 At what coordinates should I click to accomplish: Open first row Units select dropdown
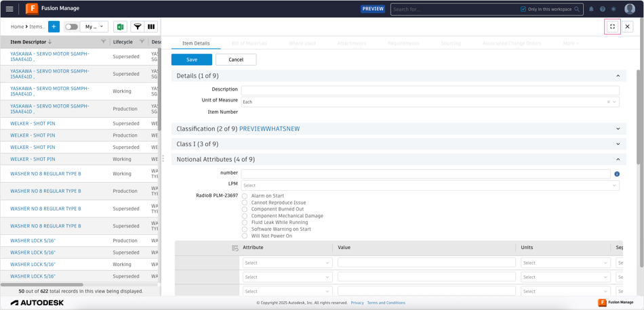(x=565, y=263)
